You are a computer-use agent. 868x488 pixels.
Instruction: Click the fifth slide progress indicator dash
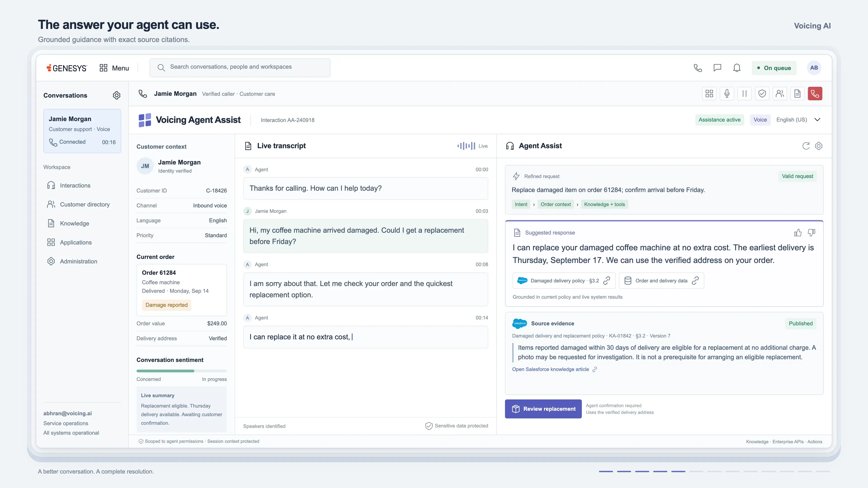click(x=678, y=472)
